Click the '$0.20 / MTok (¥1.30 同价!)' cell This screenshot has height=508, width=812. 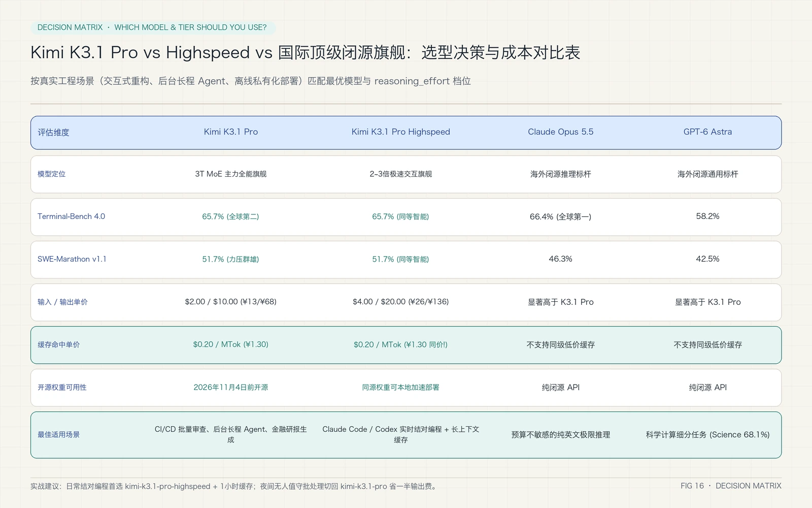click(x=401, y=344)
